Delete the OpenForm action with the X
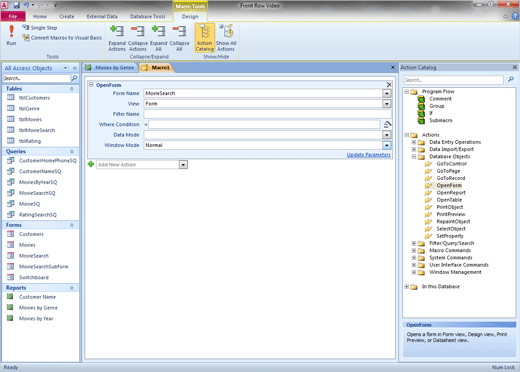The image size is (520, 372). point(389,85)
